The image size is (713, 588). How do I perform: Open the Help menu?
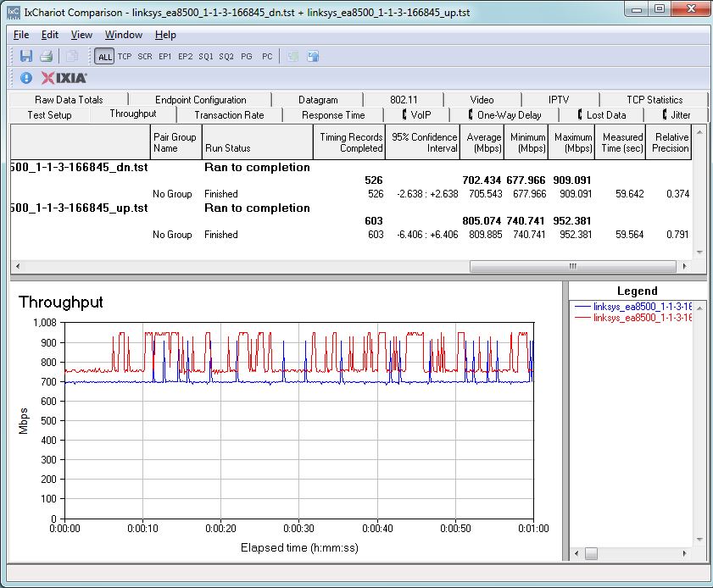tap(165, 35)
